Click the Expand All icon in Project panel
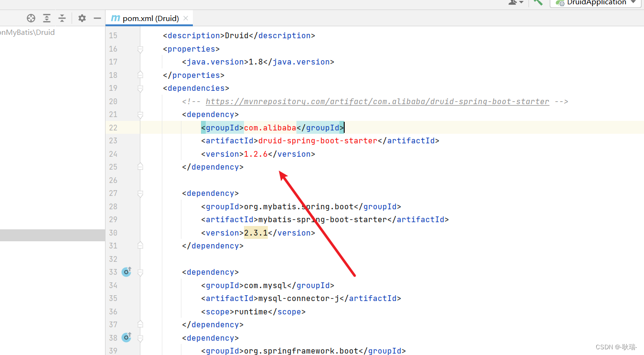Viewport: 644px width, 355px height. coord(47,18)
